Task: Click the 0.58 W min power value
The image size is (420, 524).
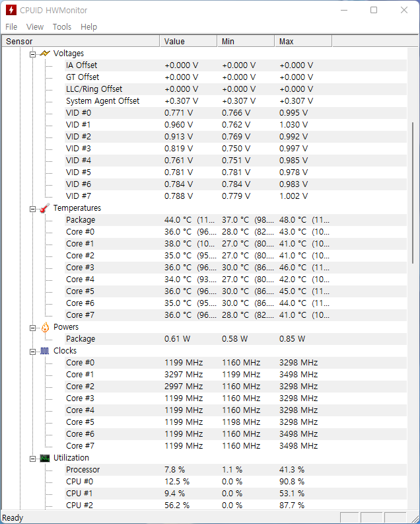Action: [234, 339]
